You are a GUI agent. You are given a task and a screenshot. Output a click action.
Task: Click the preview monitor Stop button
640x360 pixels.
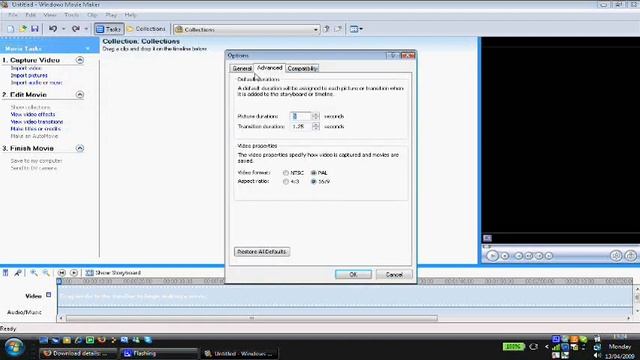pos(505,256)
